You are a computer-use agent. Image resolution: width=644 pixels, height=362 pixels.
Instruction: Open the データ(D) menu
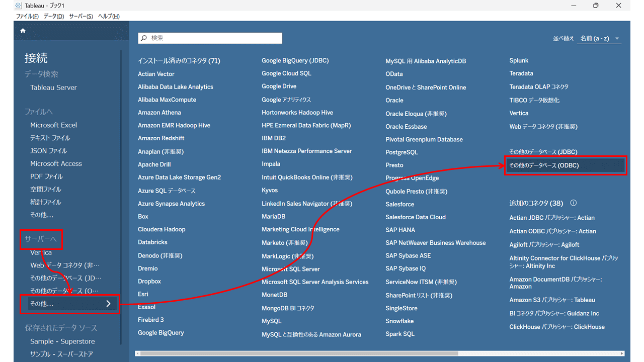pos(54,16)
